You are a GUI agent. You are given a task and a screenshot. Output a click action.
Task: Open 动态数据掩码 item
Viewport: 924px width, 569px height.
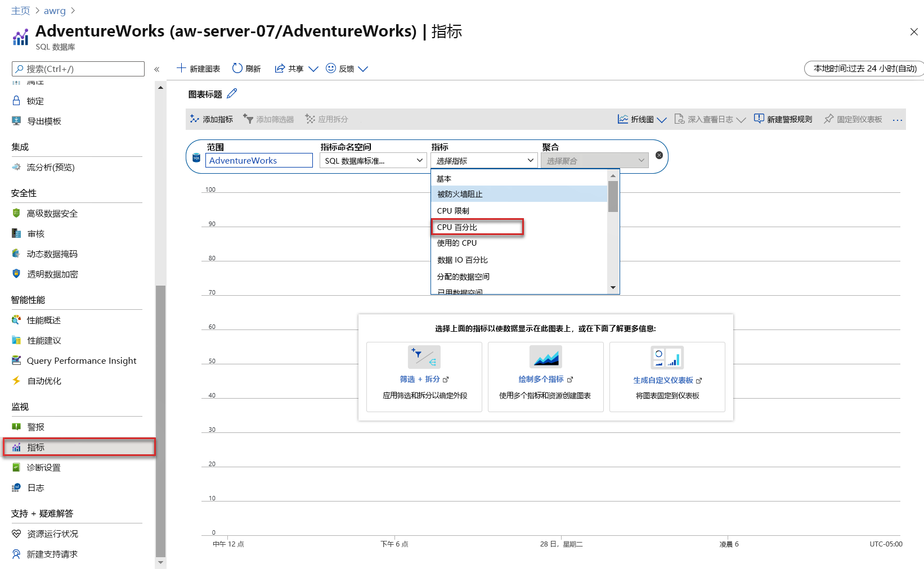tap(52, 254)
